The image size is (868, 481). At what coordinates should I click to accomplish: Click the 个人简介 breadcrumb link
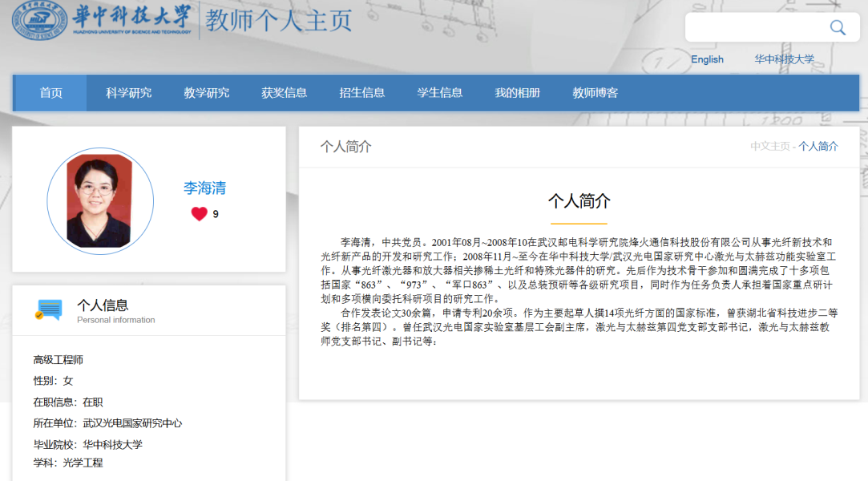(x=818, y=146)
